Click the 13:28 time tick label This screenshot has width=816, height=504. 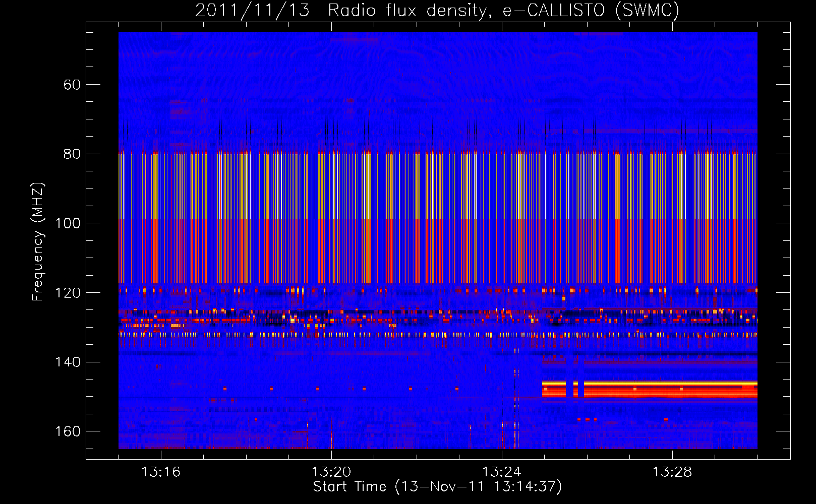(x=672, y=472)
